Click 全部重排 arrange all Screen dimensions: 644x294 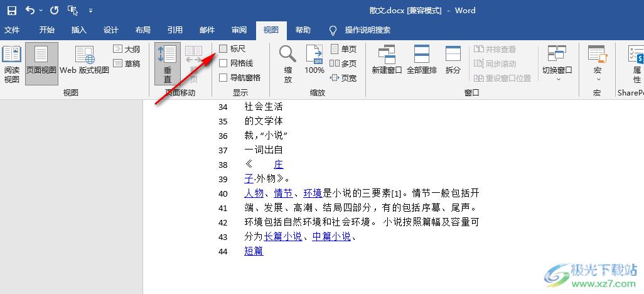click(422, 60)
